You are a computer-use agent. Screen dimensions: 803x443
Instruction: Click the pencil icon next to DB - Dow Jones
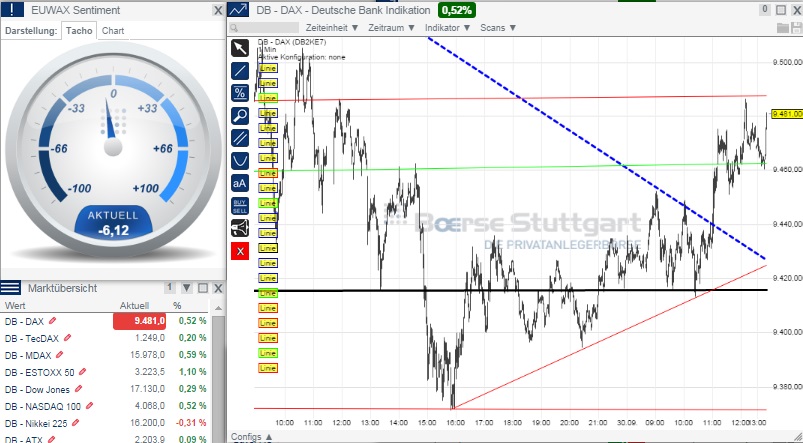click(78, 389)
